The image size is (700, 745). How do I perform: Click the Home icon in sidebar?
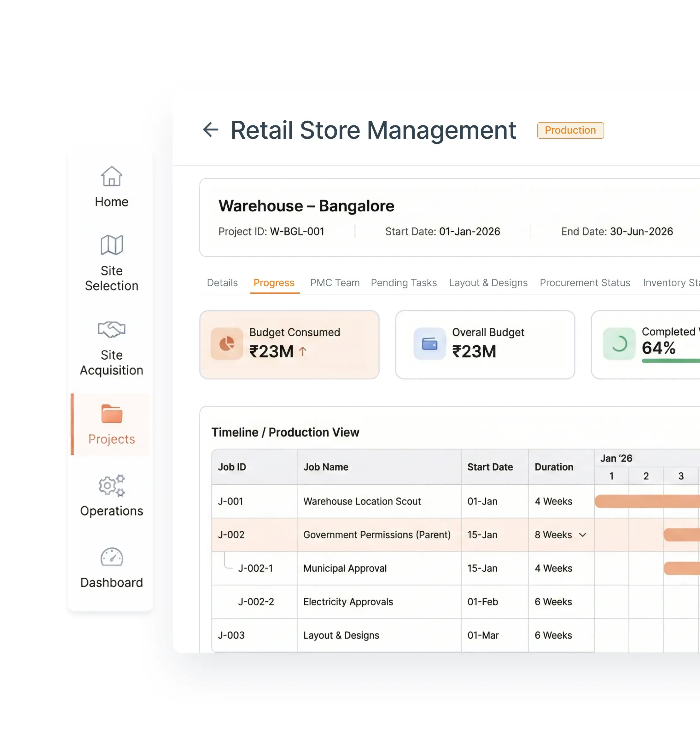(111, 176)
